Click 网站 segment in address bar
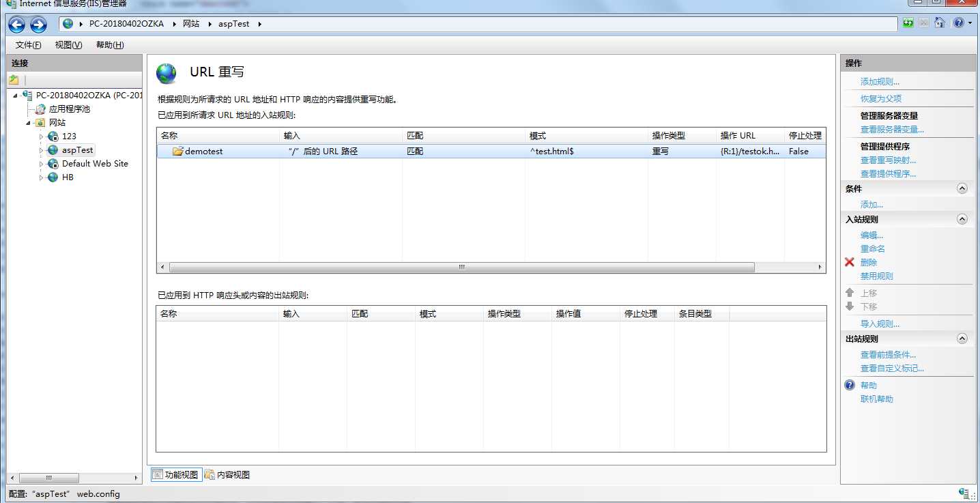 (191, 24)
